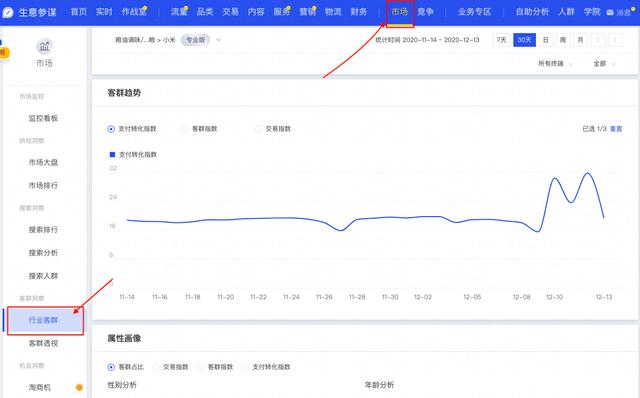
Task: Expand the 专业版 category dropdown
Action: [218, 40]
